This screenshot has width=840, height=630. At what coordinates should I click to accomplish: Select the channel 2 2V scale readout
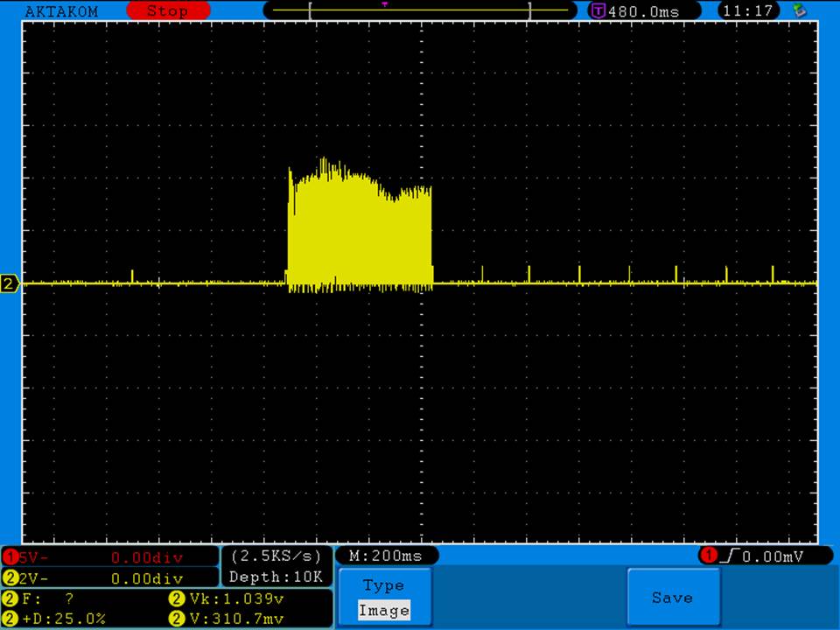coord(110,578)
